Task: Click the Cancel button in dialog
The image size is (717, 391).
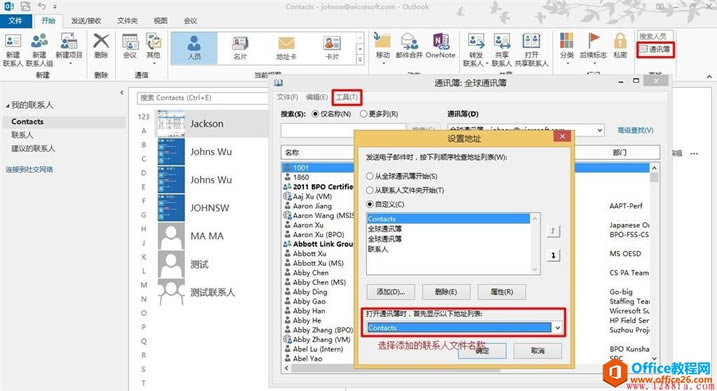Action: pos(538,351)
